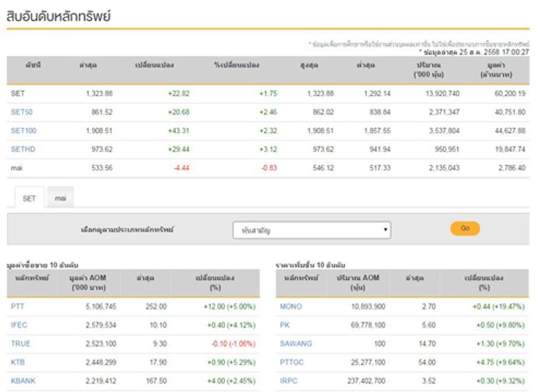Click the สิบอันดับหลักทรัพย์ page title

58,16
